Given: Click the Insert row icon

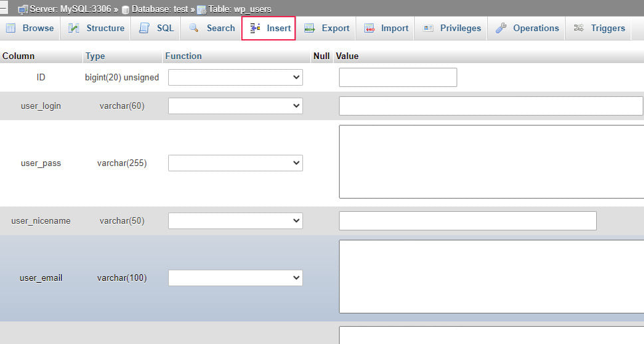Looking at the screenshot, I should [x=255, y=28].
